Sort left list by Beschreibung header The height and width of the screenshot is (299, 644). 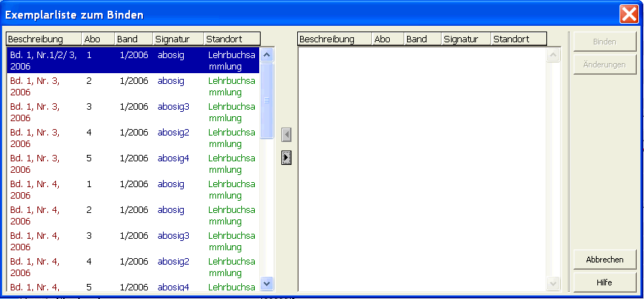[x=44, y=39]
